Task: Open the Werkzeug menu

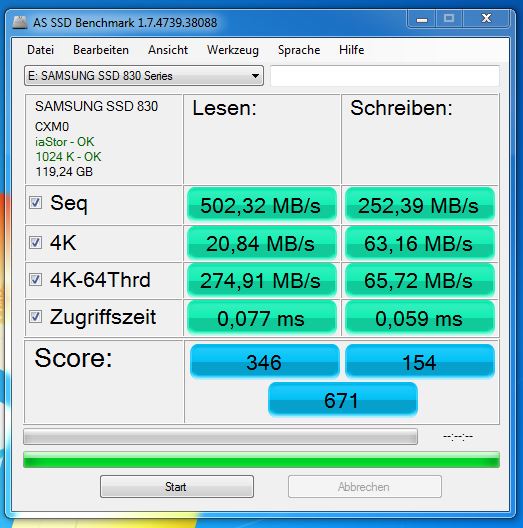Action: tap(233, 50)
